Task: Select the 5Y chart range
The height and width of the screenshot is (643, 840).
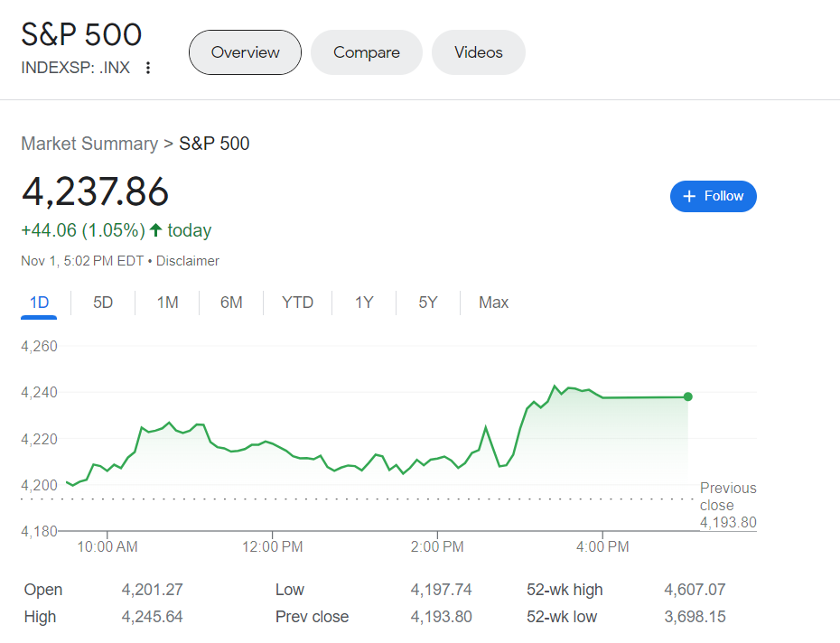Action: tap(428, 303)
